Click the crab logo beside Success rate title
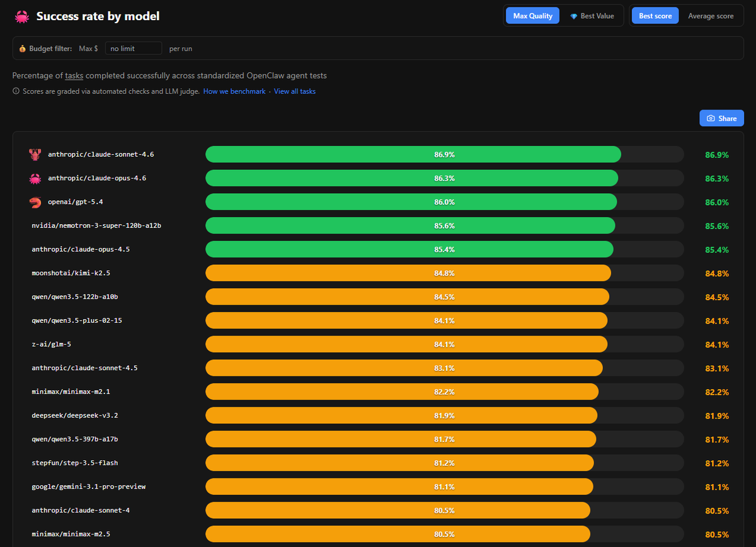This screenshot has width=756, height=547. [21, 16]
